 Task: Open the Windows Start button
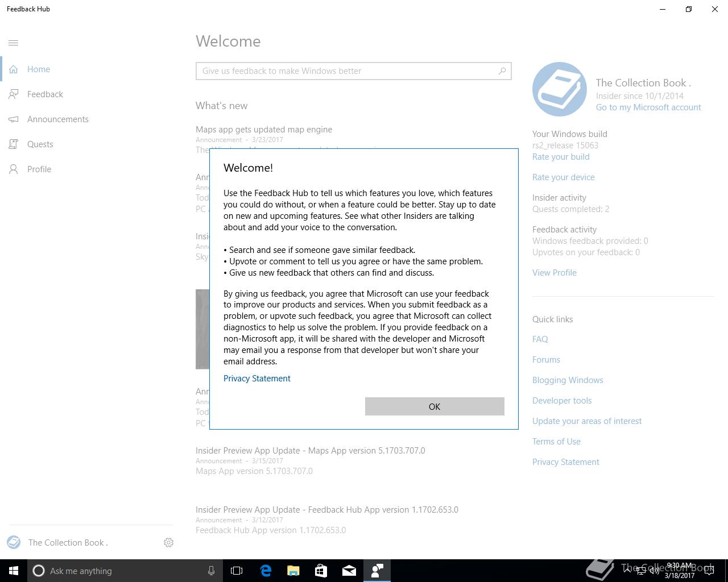pos(14,571)
